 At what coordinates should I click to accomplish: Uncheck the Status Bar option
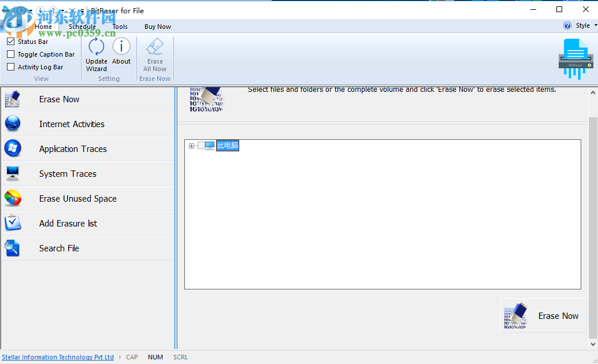10,41
